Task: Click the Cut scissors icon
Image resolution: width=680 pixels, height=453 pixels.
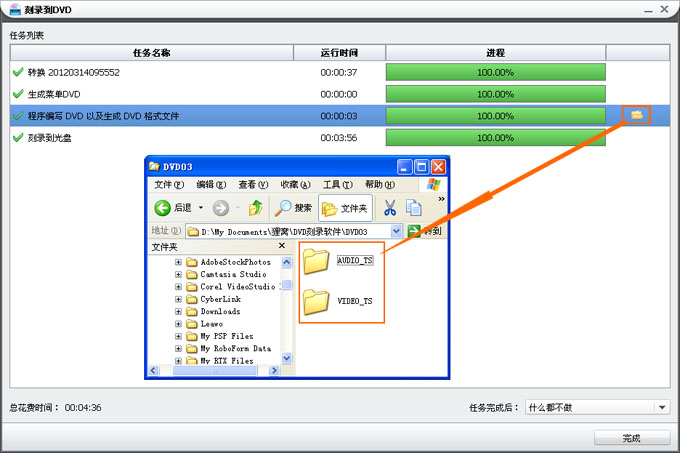Action: pyautogui.click(x=390, y=208)
